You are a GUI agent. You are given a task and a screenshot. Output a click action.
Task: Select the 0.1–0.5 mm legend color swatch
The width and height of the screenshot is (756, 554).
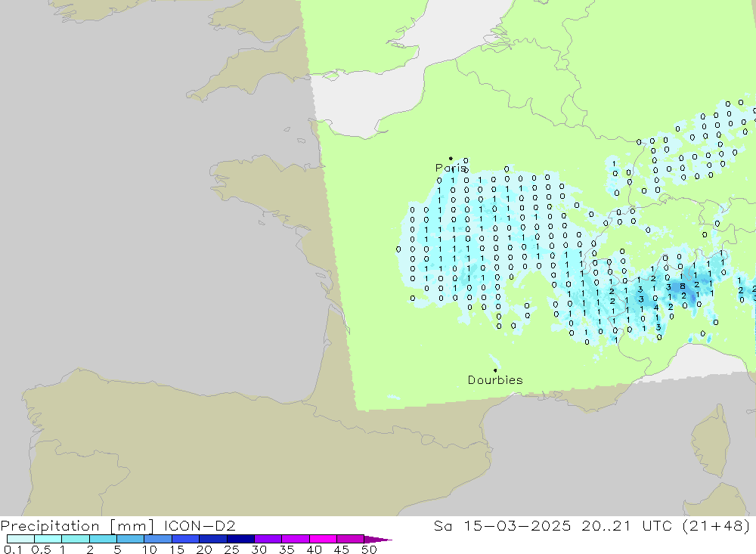(x=20, y=539)
